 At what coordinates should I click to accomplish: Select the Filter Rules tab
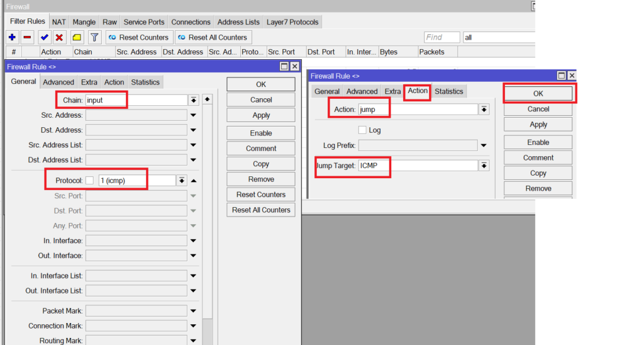pyautogui.click(x=28, y=21)
